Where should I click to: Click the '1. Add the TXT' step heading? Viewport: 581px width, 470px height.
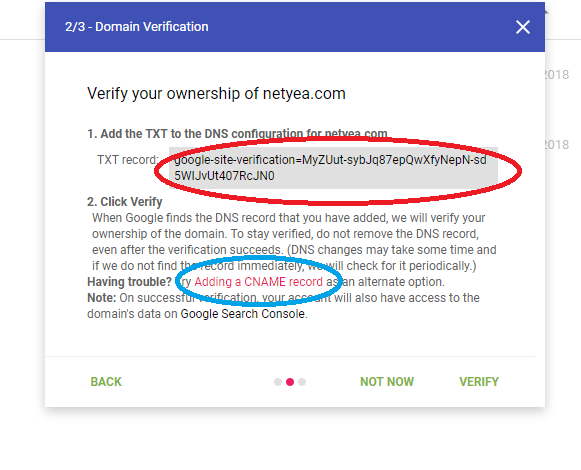coord(238,133)
